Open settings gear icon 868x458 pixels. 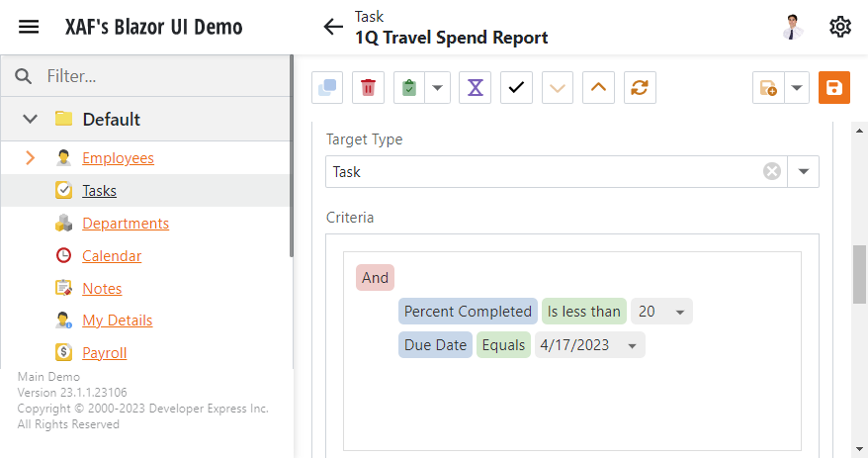pyautogui.click(x=839, y=27)
